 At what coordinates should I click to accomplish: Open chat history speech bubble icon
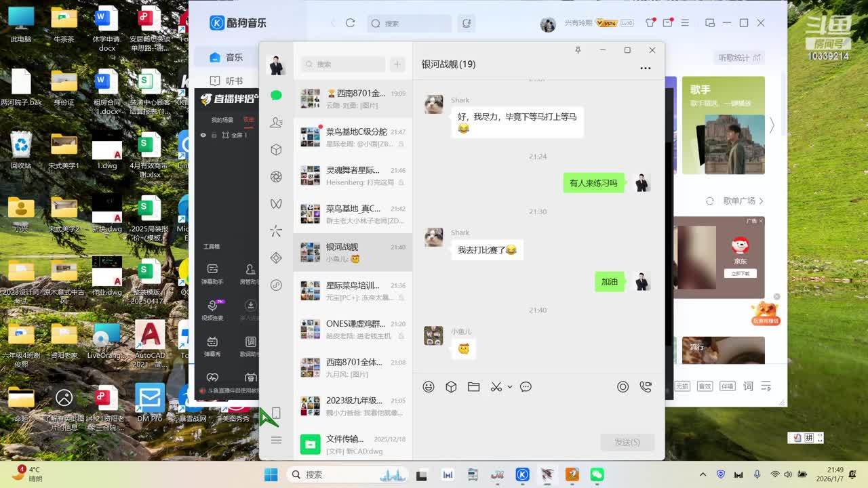(x=526, y=387)
